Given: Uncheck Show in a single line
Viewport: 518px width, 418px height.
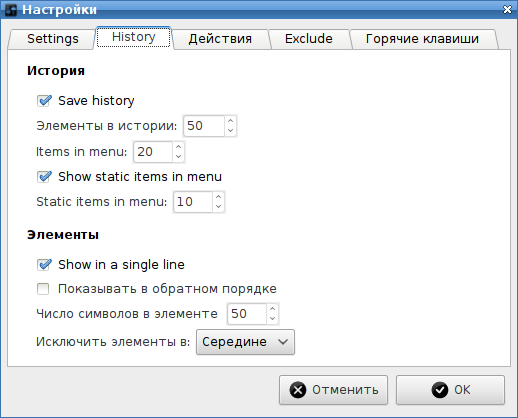Looking at the screenshot, I should pos(44,265).
